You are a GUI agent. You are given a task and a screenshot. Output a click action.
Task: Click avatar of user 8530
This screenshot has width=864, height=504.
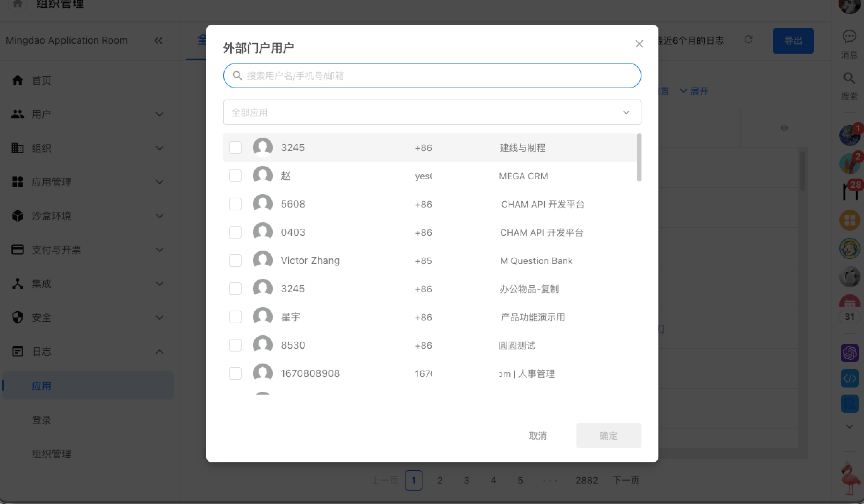263,345
